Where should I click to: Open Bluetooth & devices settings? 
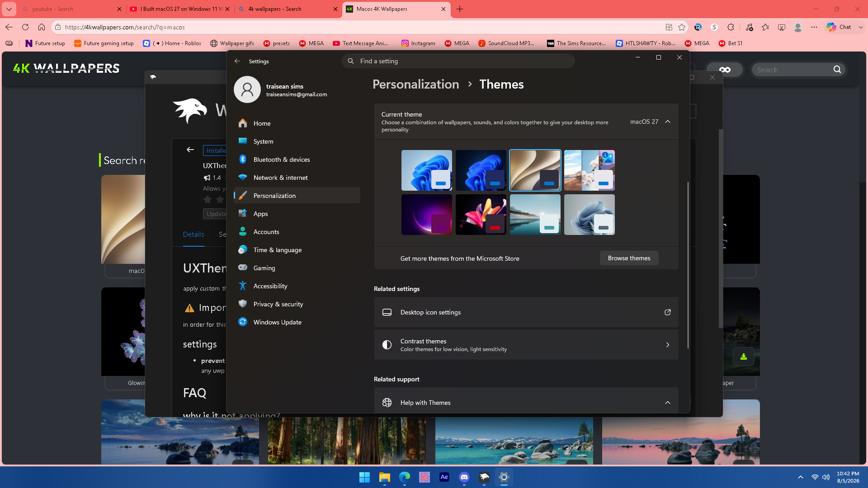[x=297, y=160]
